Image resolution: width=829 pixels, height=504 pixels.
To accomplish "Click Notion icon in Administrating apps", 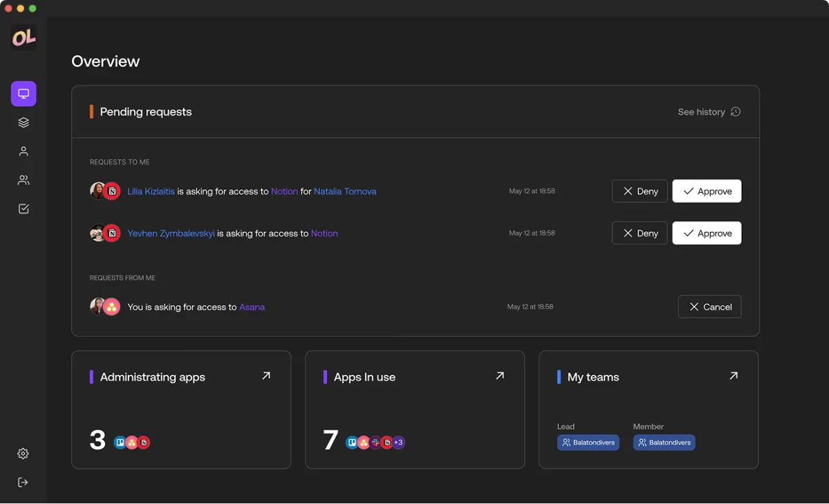I will (144, 443).
